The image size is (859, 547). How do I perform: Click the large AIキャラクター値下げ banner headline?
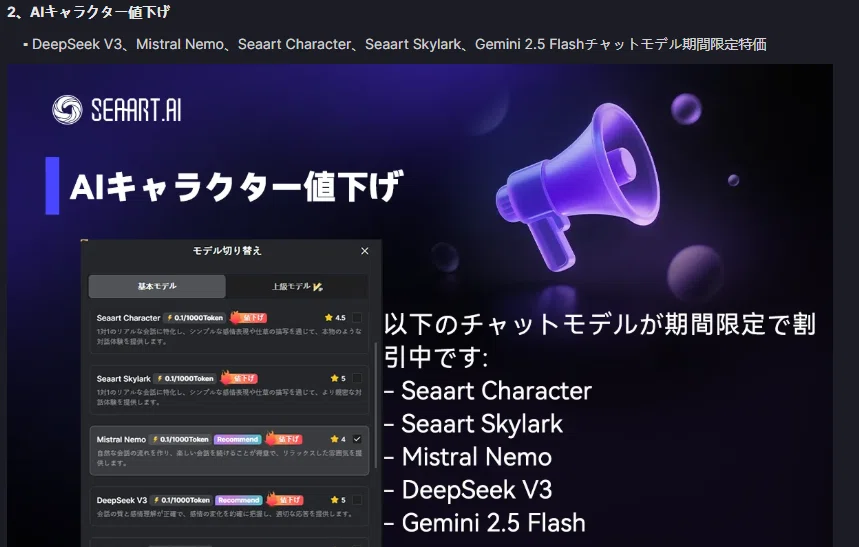point(237,186)
